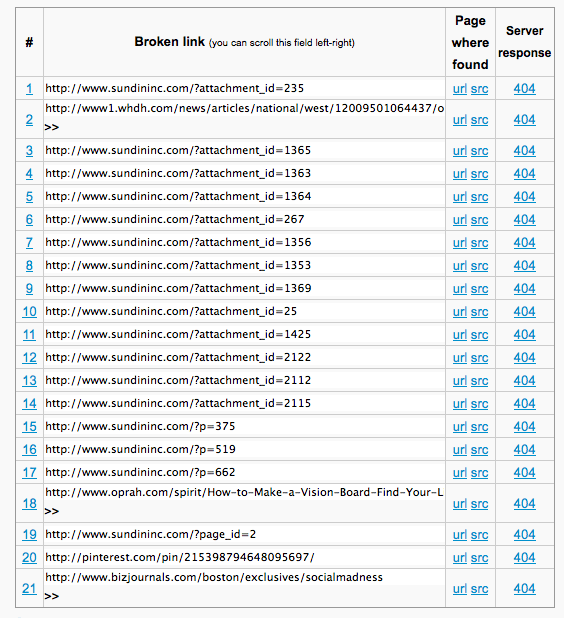
Task: Click 404 response for pinterest.com row
Action: [524, 557]
